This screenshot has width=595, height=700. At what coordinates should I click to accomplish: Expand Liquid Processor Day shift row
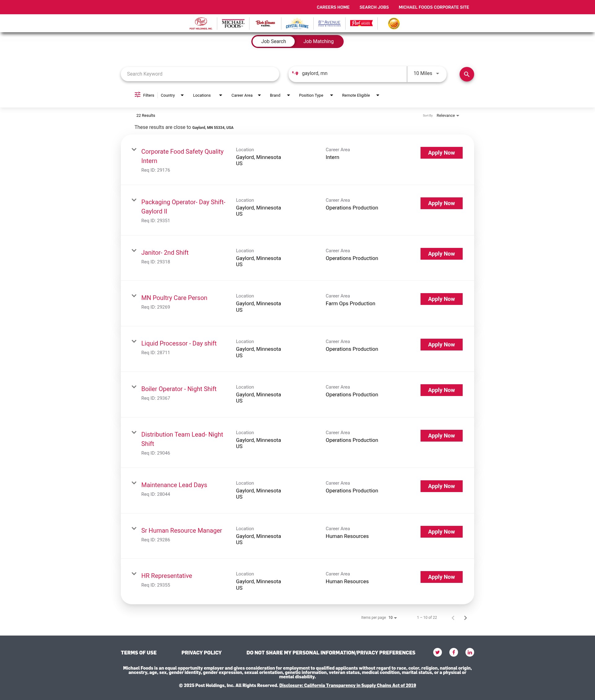tap(134, 341)
